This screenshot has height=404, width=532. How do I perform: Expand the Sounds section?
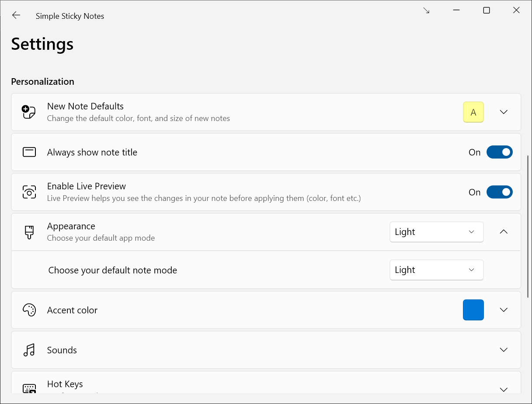point(504,350)
